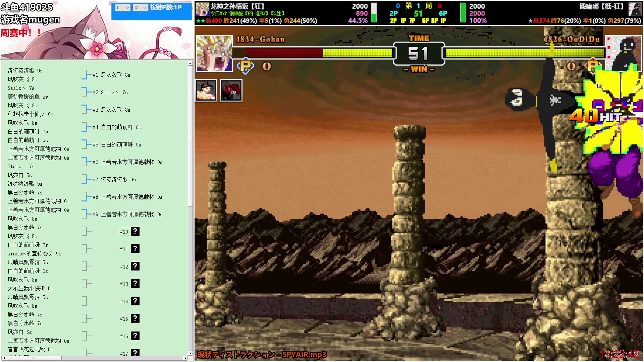Select rank #5 白白的萌萌呀 0s
The width and height of the screenshot is (644, 362).
click(117, 145)
